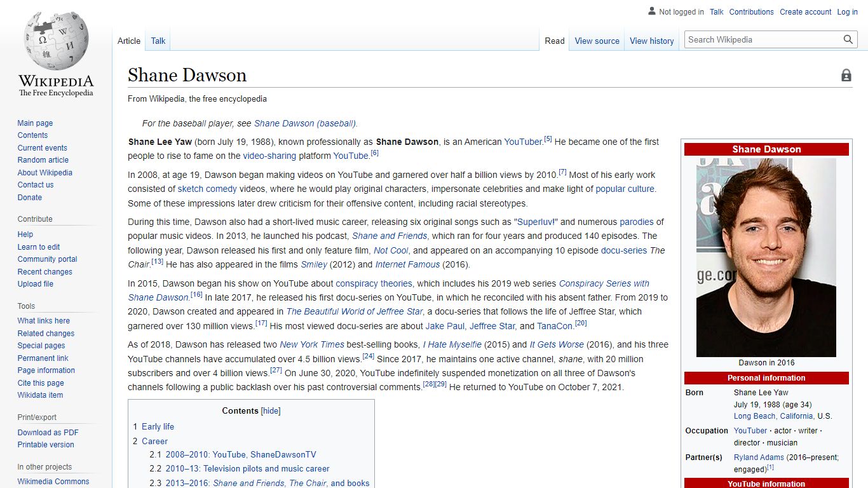Click Cite this page

(41, 383)
